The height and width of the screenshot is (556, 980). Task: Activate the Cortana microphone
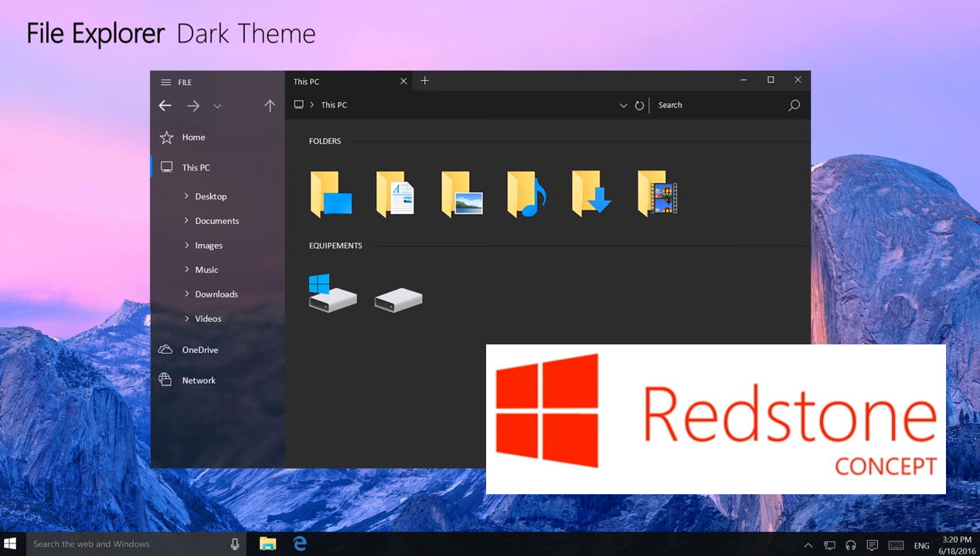(x=235, y=544)
